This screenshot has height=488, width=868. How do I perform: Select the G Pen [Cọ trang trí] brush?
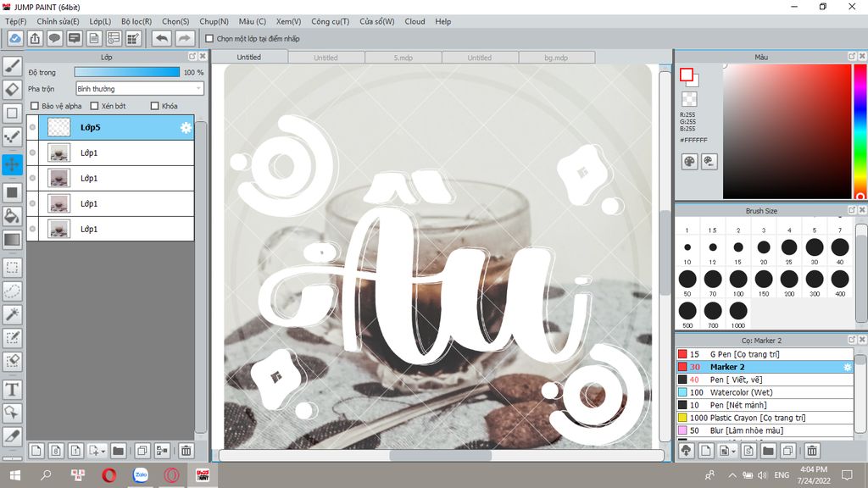point(765,354)
